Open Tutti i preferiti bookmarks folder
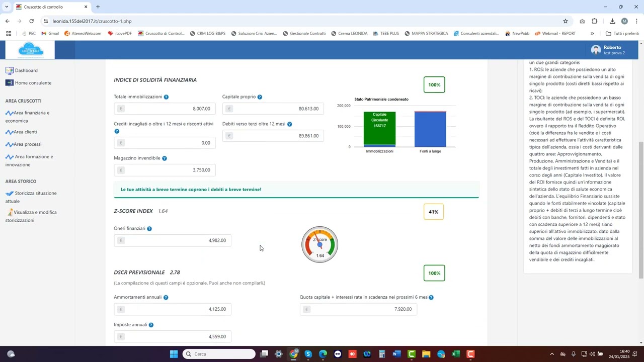Viewport: 644px width, 362px height. pyautogui.click(x=622, y=34)
